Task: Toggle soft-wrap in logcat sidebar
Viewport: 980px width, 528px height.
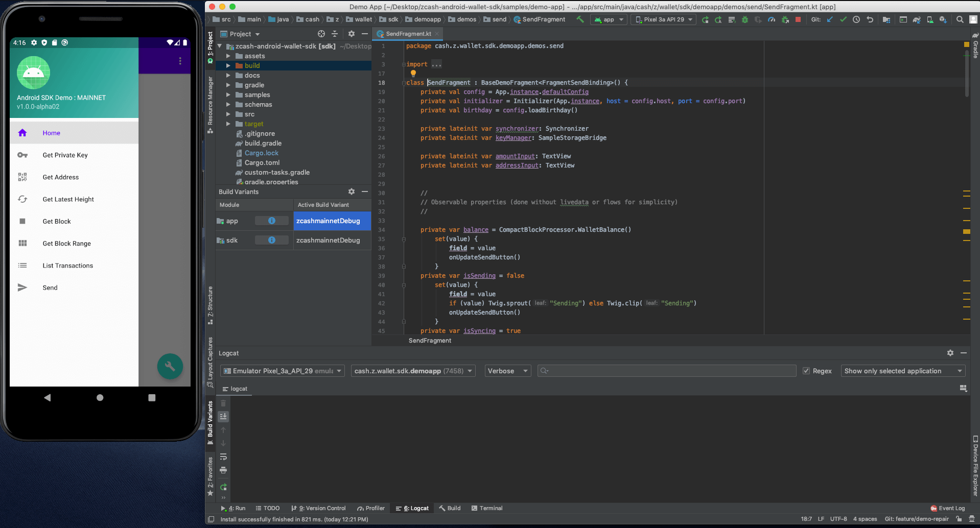Action: [223, 457]
